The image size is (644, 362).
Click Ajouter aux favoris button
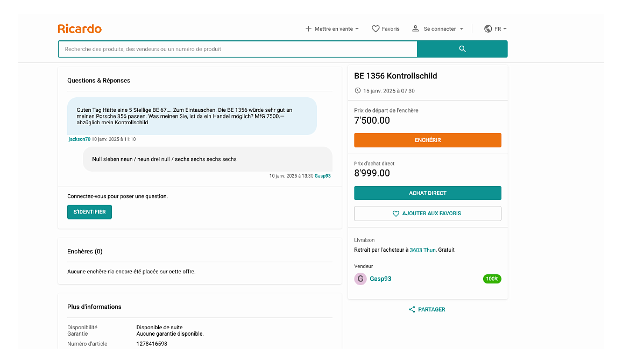click(427, 214)
